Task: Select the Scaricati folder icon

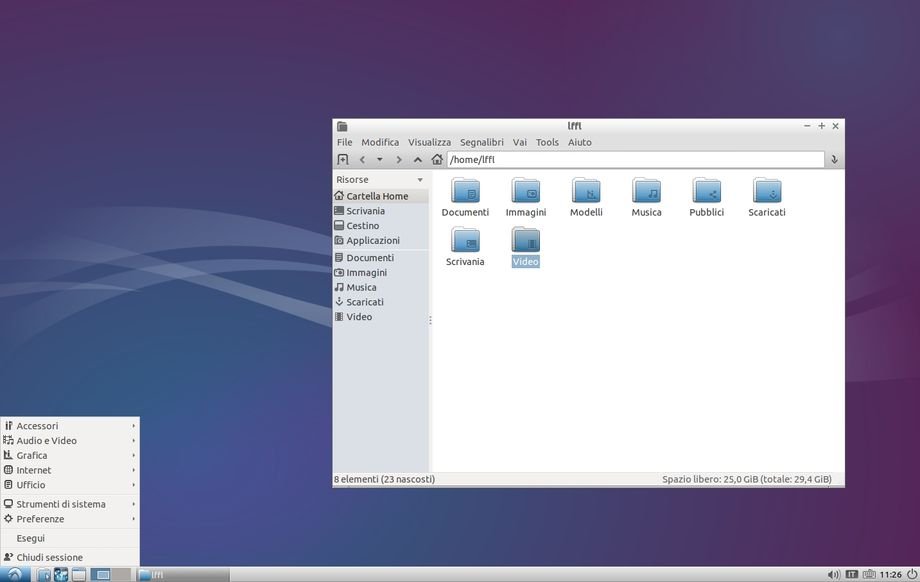Action: (766, 190)
